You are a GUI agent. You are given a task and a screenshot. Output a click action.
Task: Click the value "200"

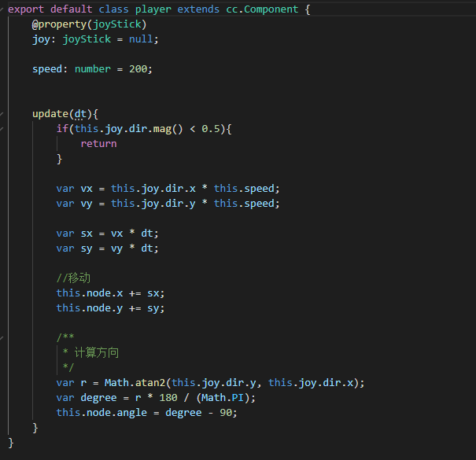138,69
